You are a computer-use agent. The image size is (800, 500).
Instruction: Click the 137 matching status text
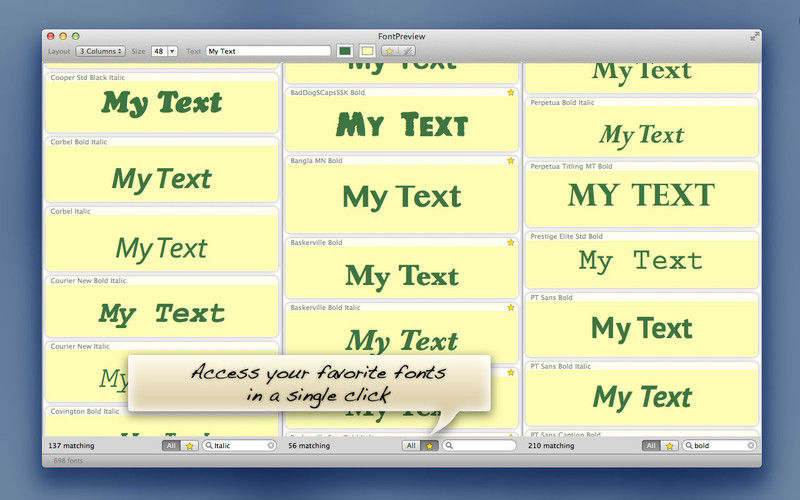pos(71,445)
